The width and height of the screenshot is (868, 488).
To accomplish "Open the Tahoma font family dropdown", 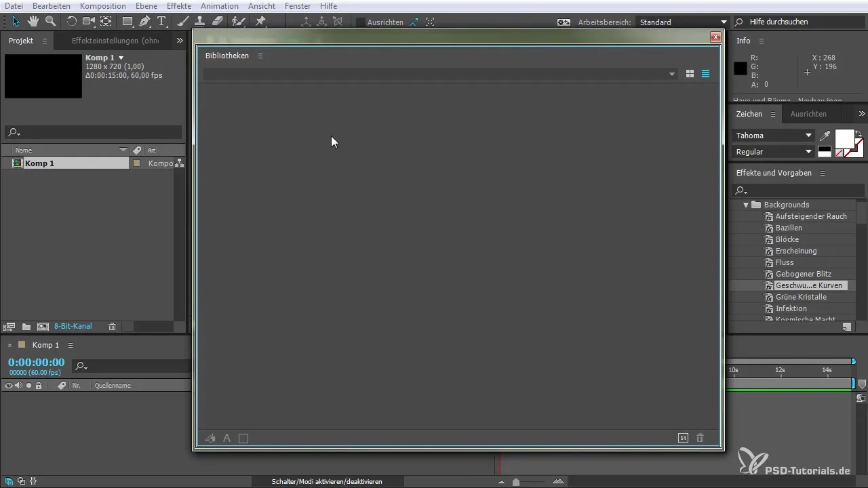I will point(774,136).
